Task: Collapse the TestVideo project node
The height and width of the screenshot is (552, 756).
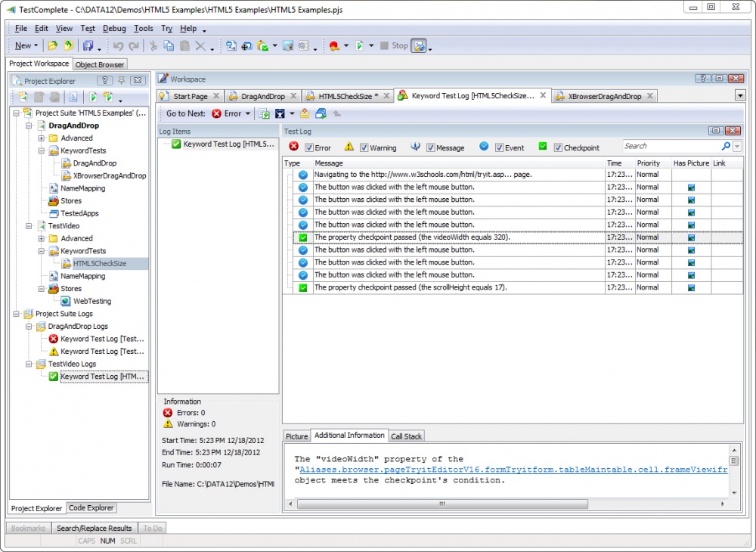Action: [x=29, y=226]
